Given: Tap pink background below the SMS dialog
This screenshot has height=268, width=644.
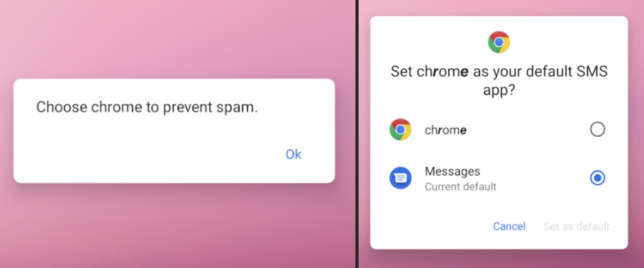Looking at the screenshot, I should click(x=499, y=259).
